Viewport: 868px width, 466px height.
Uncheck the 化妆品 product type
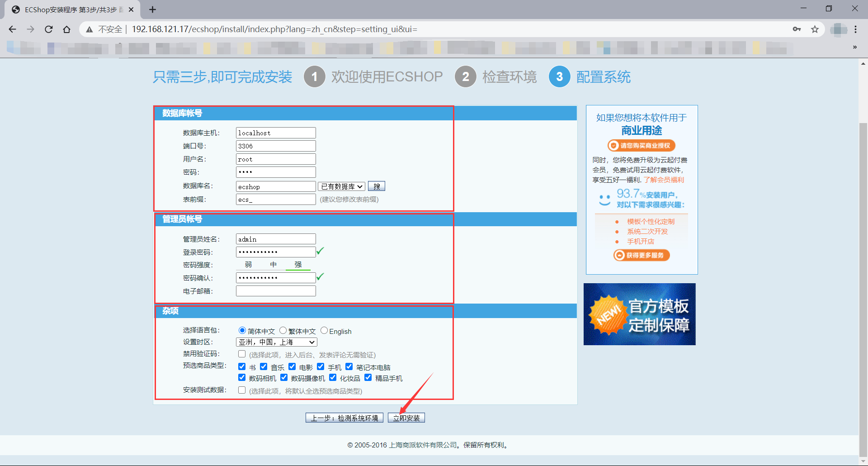333,377
